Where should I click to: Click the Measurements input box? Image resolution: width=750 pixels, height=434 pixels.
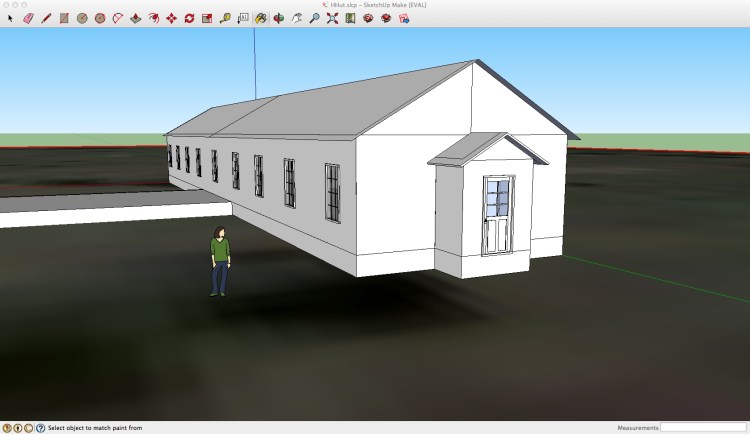(x=703, y=427)
